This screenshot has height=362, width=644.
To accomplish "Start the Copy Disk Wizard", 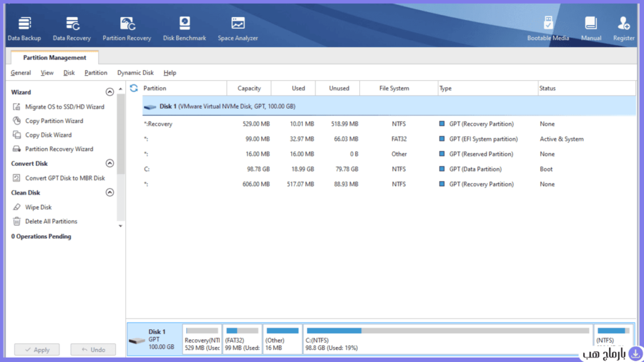I will [x=48, y=134].
